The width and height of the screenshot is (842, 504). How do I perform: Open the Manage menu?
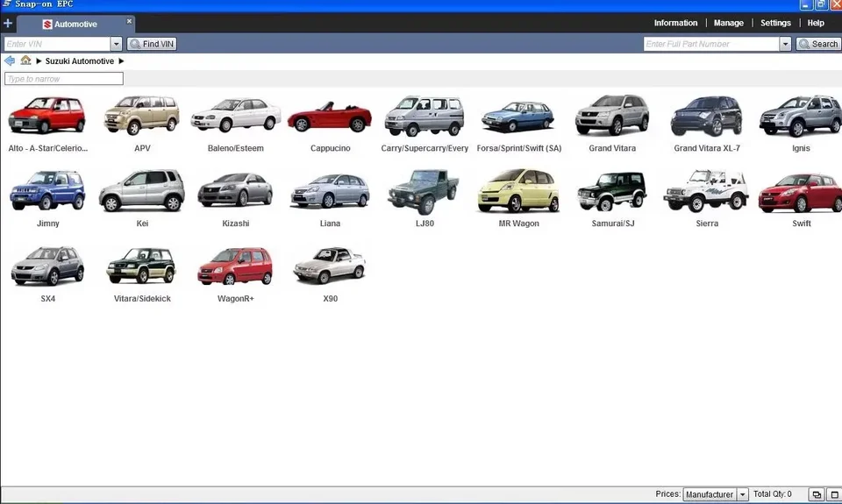[729, 23]
